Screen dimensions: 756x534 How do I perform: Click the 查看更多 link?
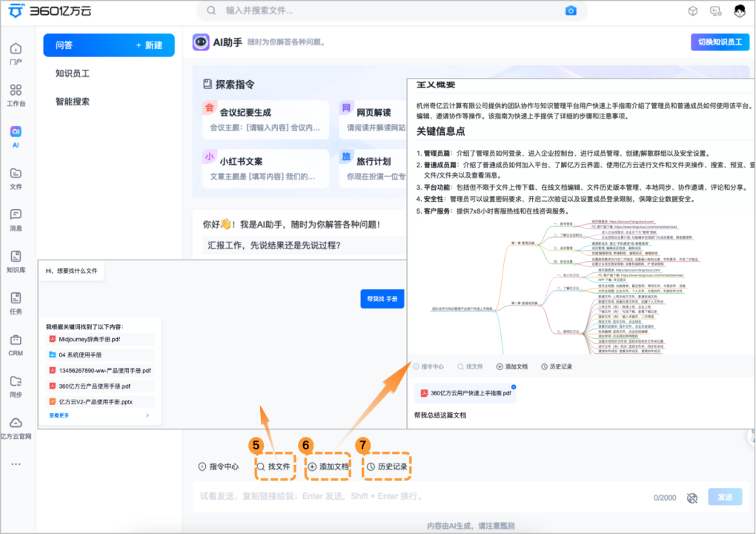(x=59, y=415)
